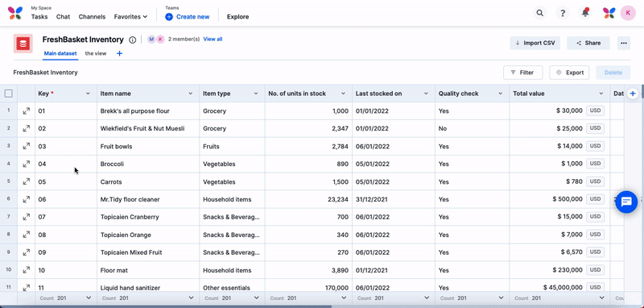Click the red FreshBasket dataset icon
Screen dimensions: 644x308
coord(23,44)
